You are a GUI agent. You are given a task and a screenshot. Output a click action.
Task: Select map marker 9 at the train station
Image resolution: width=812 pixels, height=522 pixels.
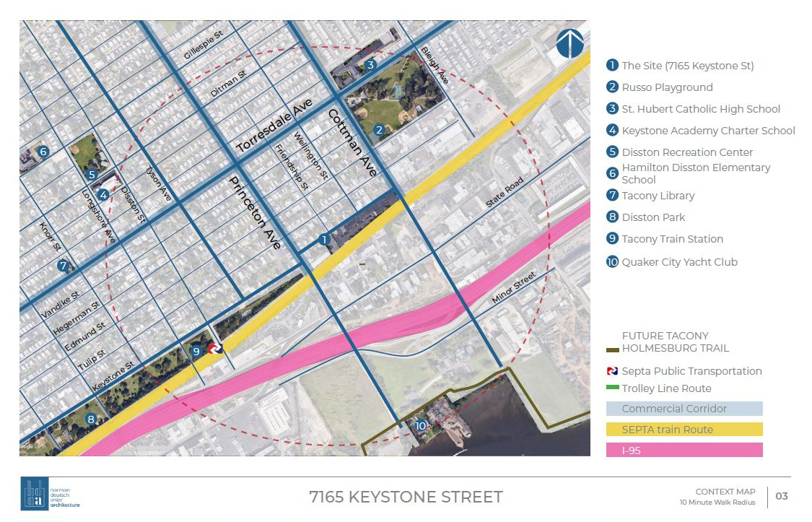(x=196, y=351)
